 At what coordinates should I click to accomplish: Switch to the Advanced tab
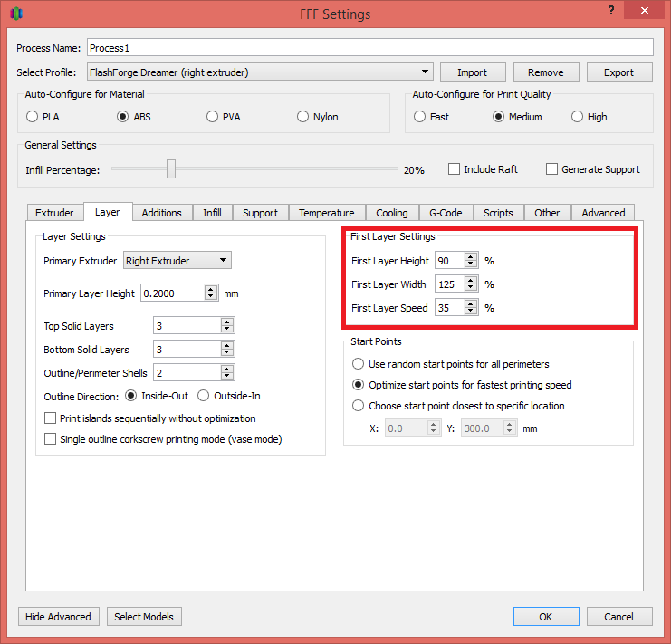tap(603, 213)
